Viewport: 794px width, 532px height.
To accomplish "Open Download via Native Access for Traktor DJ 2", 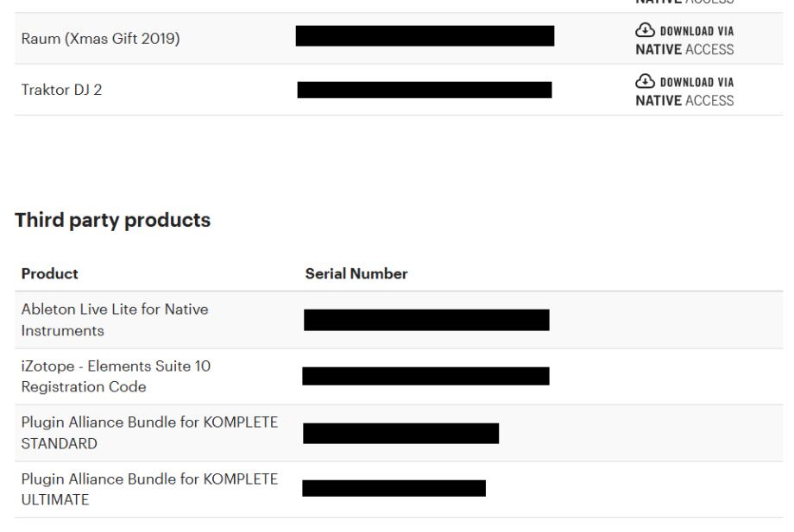I will tap(684, 91).
